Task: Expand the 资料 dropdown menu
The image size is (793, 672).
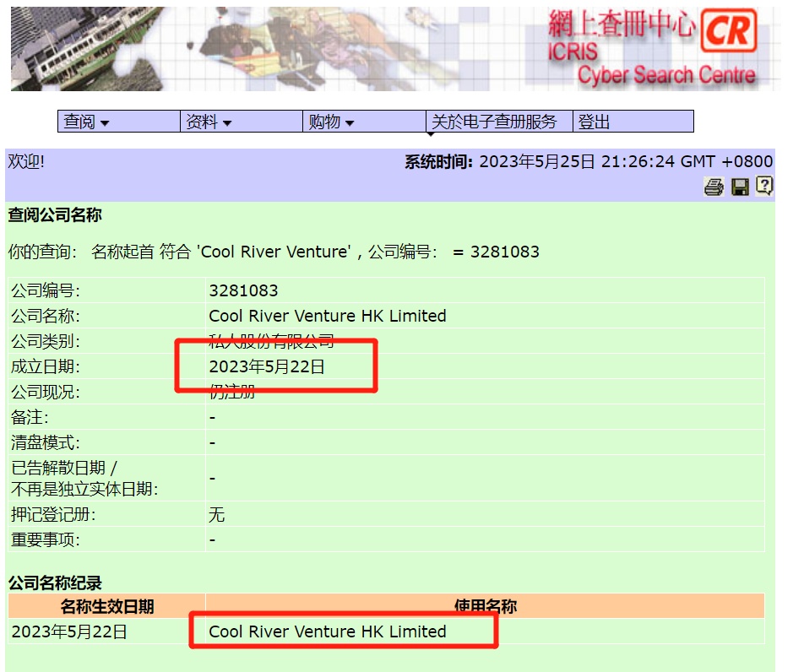Action: click(242, 122)
